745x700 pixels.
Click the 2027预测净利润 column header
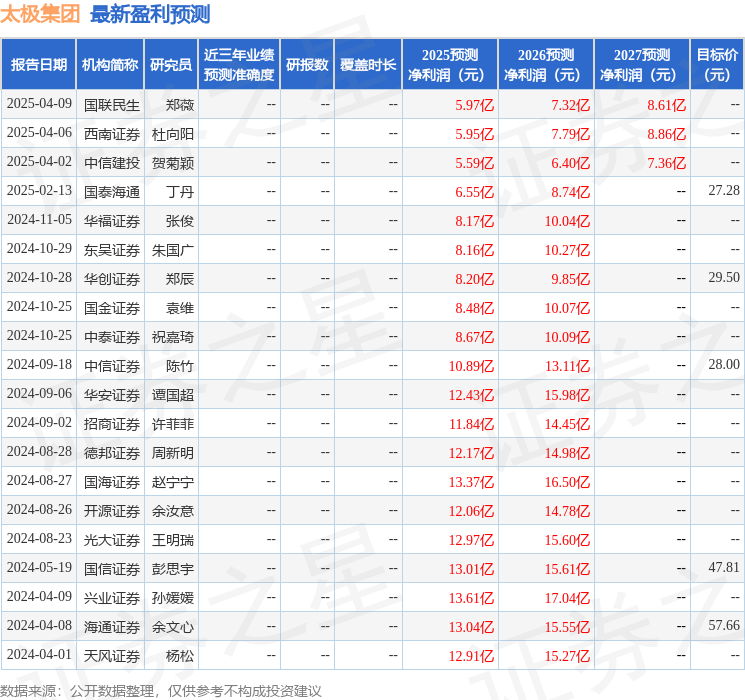(x=642, y=65)
